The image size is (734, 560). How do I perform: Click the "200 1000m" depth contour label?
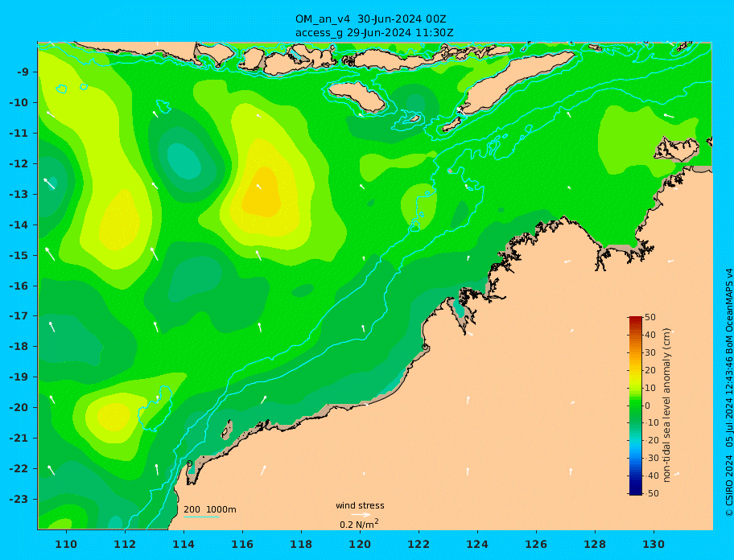210,509
